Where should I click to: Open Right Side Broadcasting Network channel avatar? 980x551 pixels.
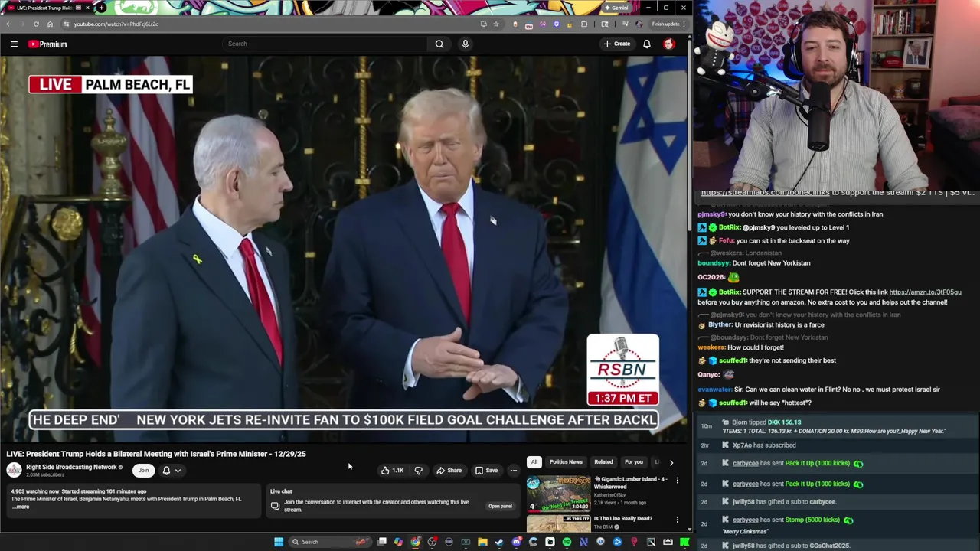tap(14, 470)
